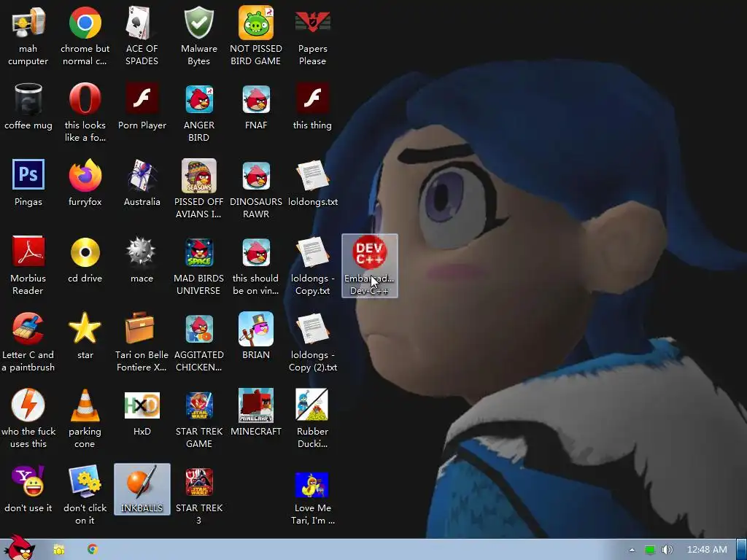Open the Photoshop 'Pingas' icon
This screenshot has width=747, height=560.
pos(28,183)
